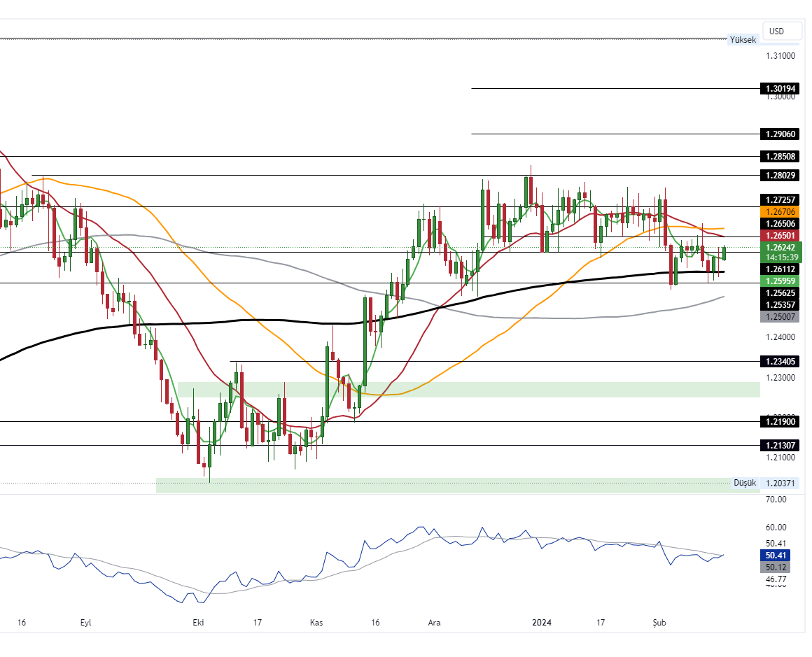This screenshot has height=657, width=812.
Task: Click the 1.24000 price axis tick
Action: click(780, 337)
